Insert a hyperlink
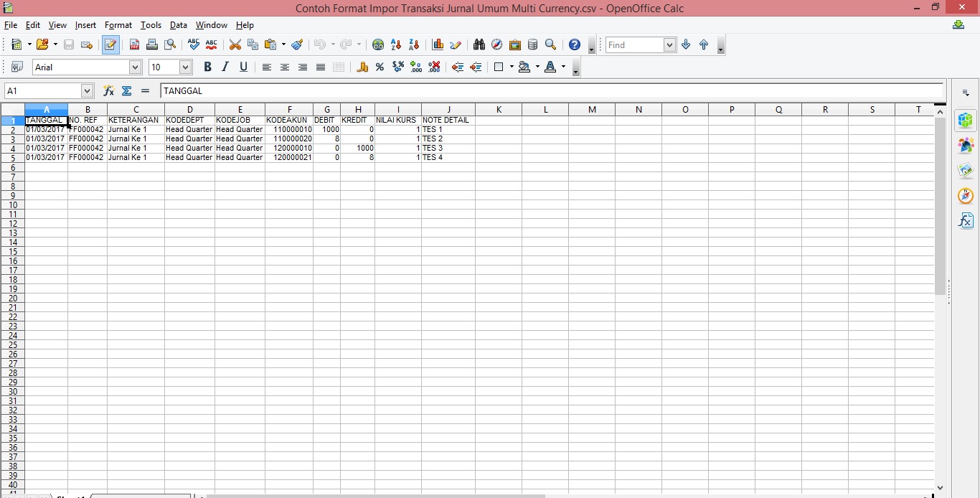Image resolution: width=980 pixels, height=498 pixels. click(378, 44)
